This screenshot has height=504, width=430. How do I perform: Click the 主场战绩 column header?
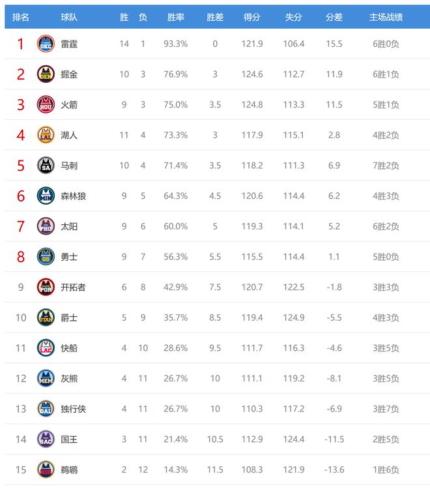pyautogui.click(x=386, y=17)
